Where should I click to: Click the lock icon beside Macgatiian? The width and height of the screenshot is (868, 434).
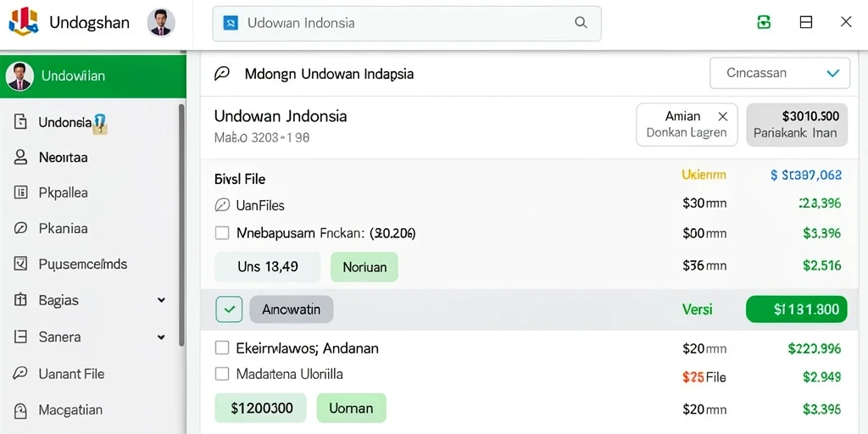tap(20, 410)
